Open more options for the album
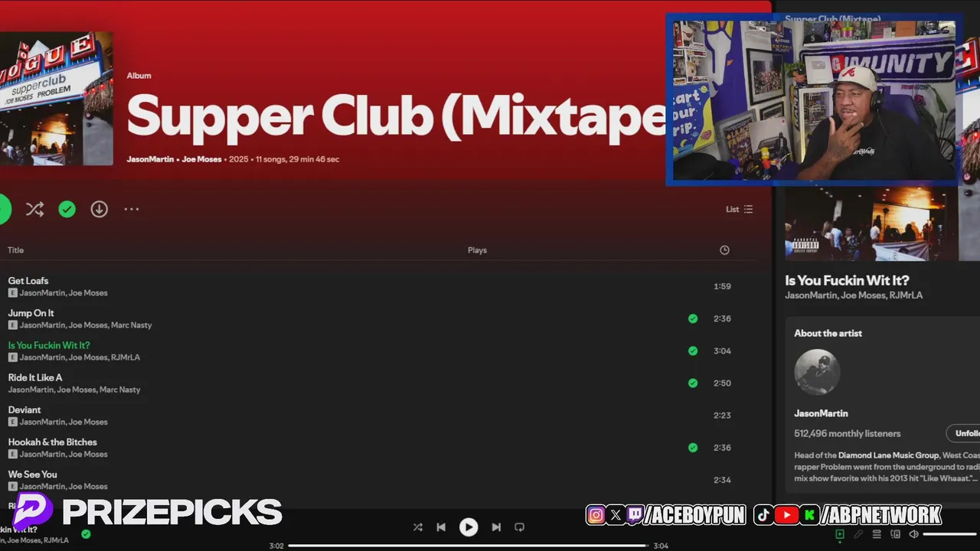This screenshot has height=551, width=980. click(132, 209)
